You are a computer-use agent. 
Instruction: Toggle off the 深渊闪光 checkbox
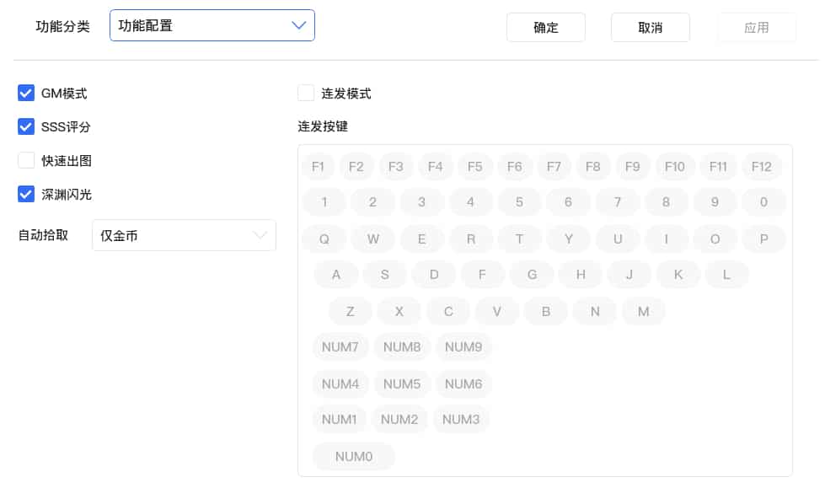click(x=26, y=194)
